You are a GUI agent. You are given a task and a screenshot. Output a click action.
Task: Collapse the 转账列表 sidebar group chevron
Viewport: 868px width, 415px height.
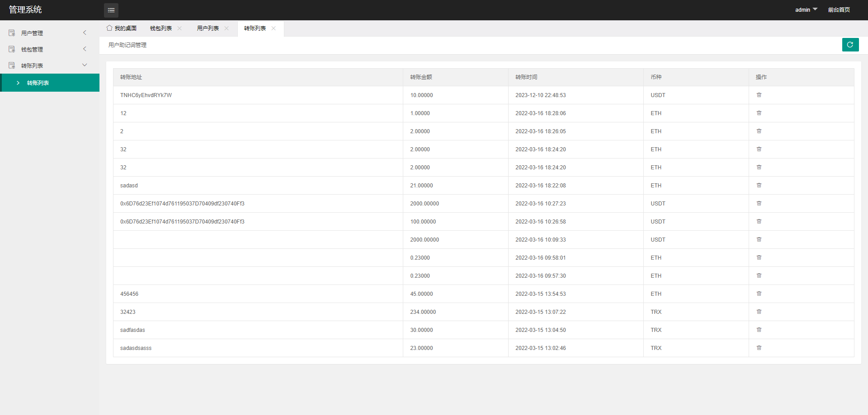coord(85,65)
